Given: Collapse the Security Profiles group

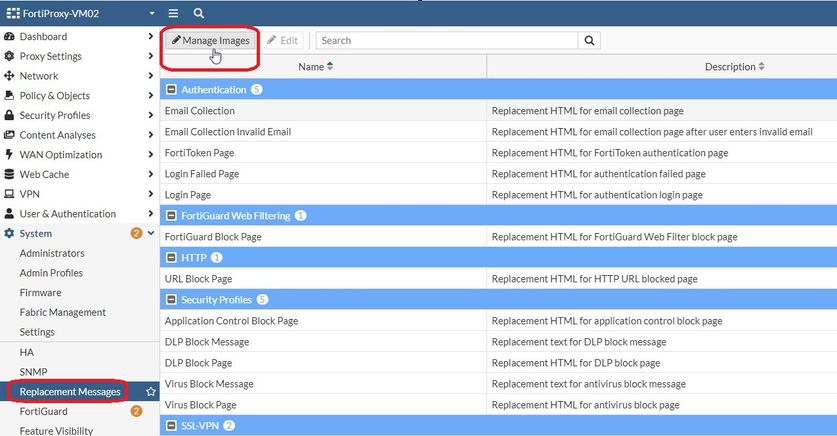Looking at the screenshot, I should point(171,300).
